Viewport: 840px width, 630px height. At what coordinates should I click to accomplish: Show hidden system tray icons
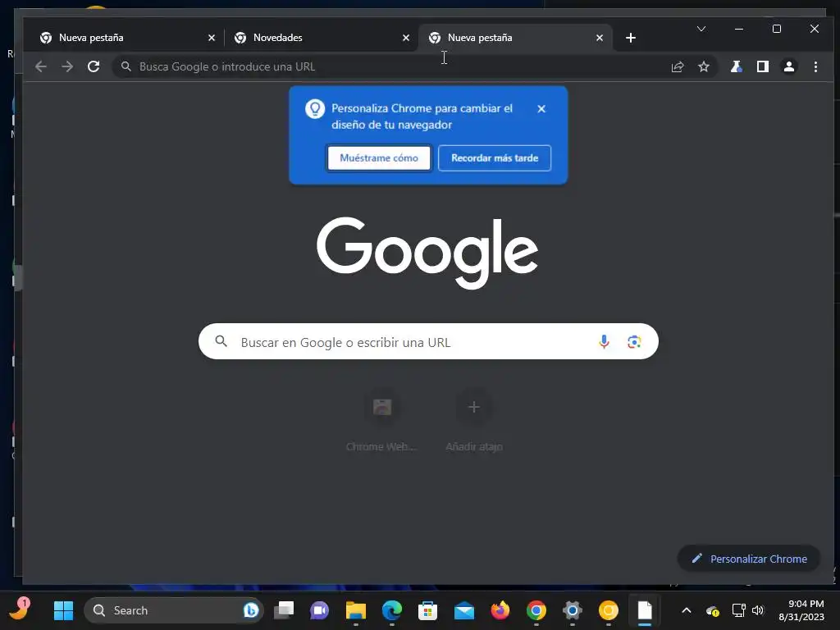click(687, 610)
